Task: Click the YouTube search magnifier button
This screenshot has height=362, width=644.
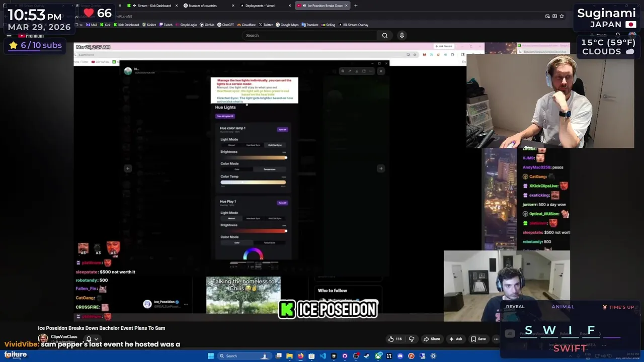Action: (x=385, y=35)
